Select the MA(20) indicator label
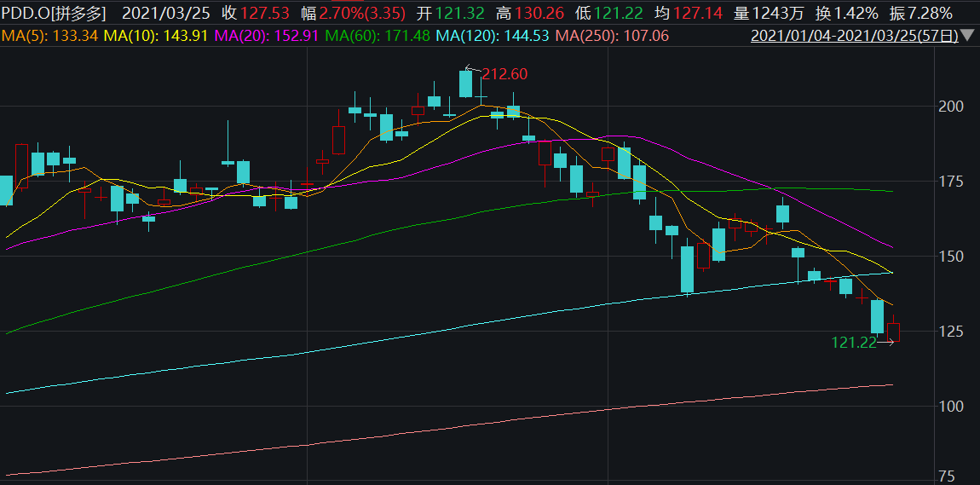The image size is (980, 485). pyautogui.click(x=264, y=36)
